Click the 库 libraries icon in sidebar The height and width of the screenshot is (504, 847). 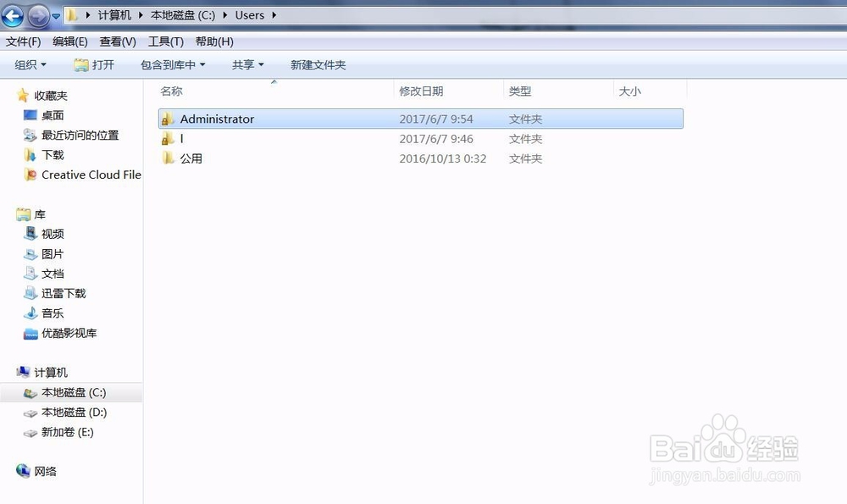coord(23,214)
